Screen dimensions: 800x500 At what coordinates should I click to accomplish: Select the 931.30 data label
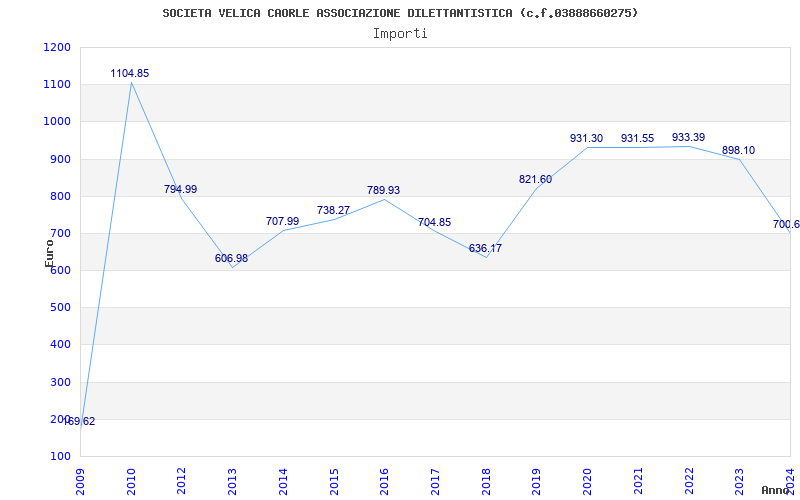pos(586,138)
